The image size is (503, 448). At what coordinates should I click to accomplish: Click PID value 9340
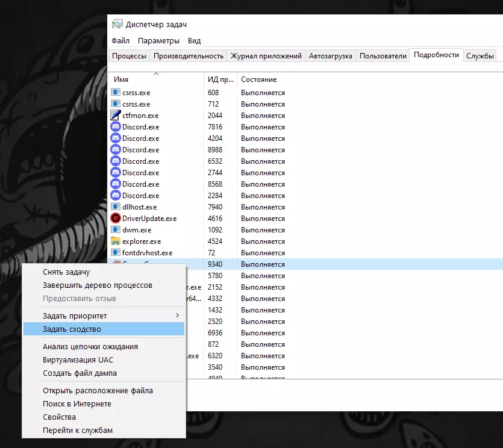215,264
